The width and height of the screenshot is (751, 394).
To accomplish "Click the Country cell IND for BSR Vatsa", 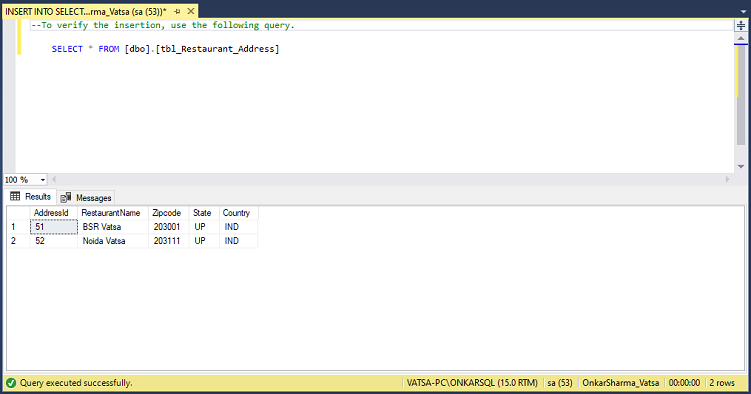I will click(x=239, y=227).
